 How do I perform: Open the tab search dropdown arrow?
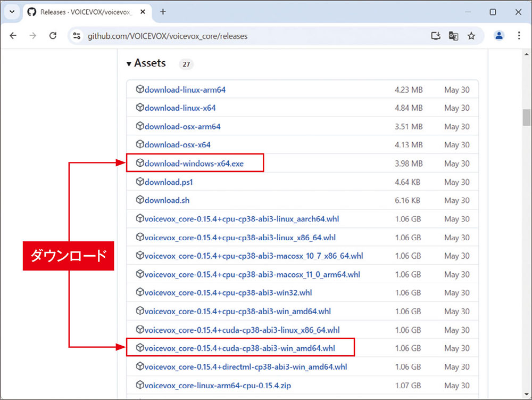11,12
